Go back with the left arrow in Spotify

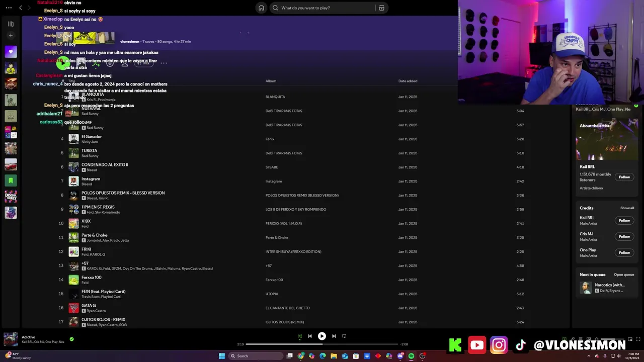(x=21, y=8)
